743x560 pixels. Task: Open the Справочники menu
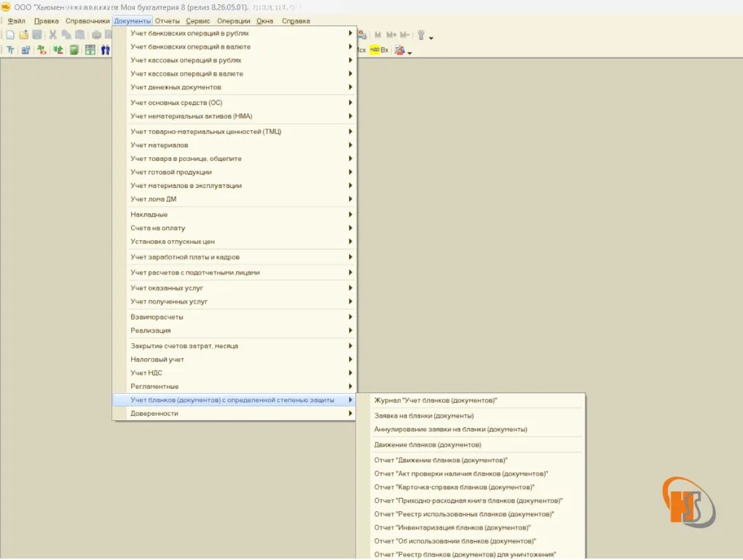click(87, 21)
